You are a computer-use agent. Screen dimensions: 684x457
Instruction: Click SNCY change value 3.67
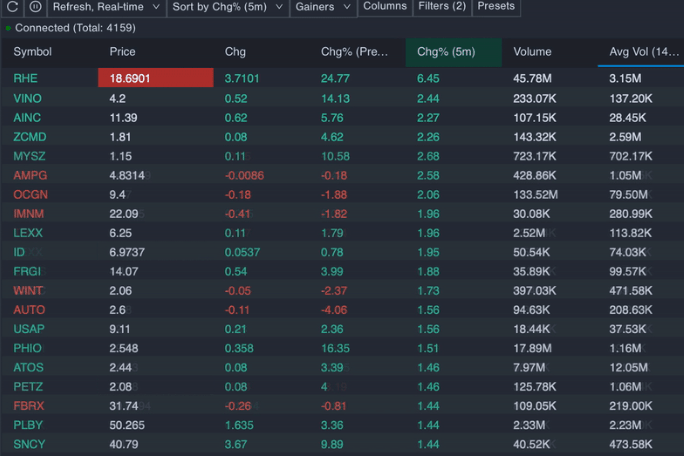pos(236,444)
